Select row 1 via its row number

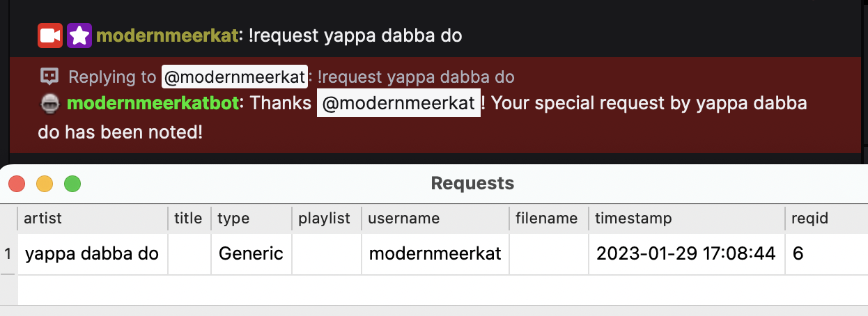[8, 254]
